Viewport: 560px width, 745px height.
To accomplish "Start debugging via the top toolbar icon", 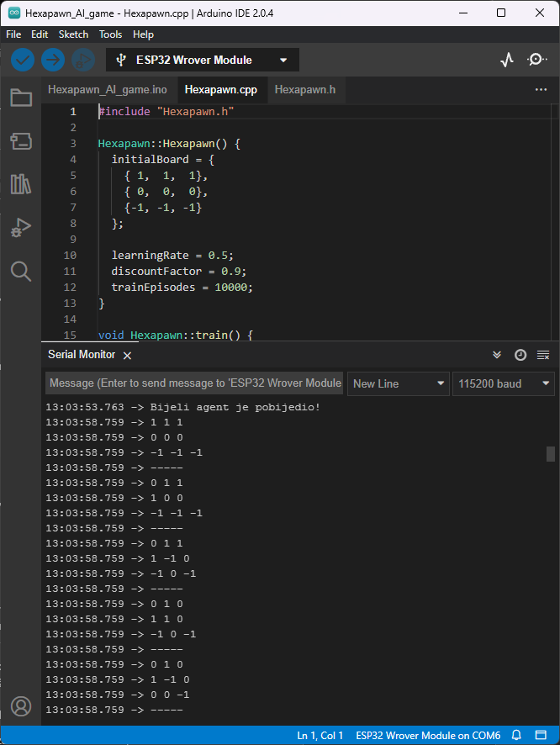I will click(81, 60).
